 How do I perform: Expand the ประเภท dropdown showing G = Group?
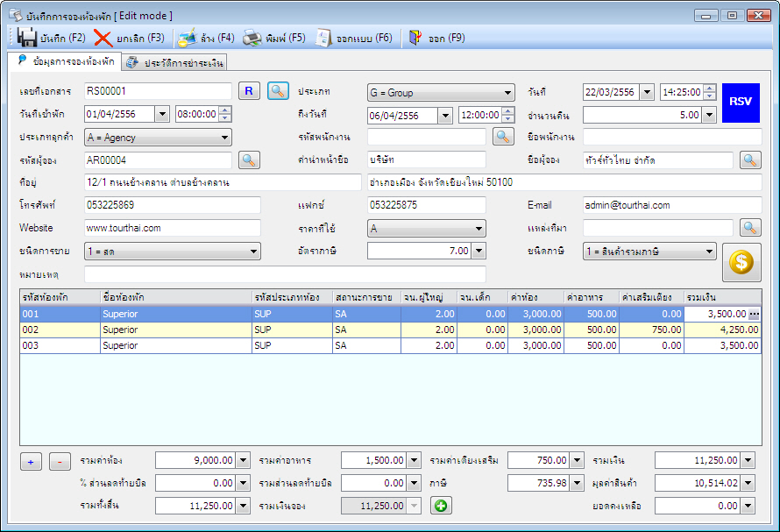[x=507, y=93]
